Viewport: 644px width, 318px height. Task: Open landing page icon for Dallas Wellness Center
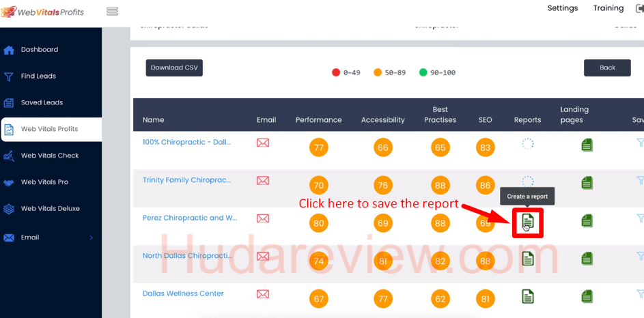587,296
